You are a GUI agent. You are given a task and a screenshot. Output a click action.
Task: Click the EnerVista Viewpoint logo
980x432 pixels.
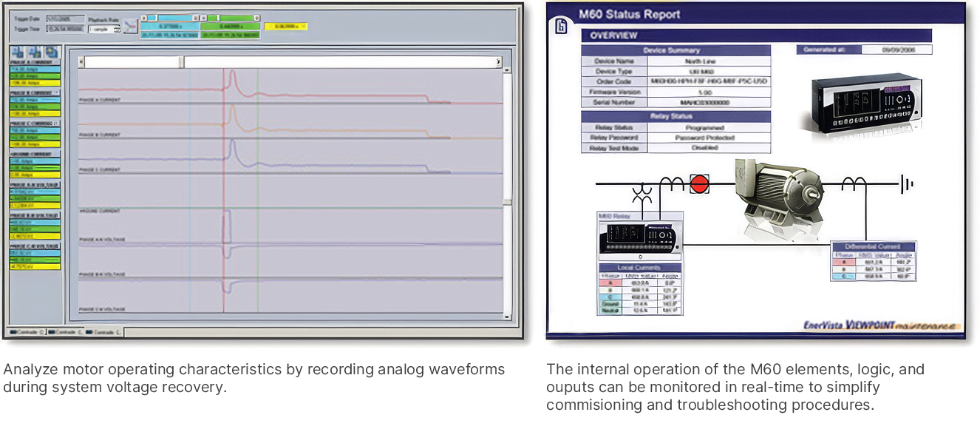click(x=881, y=325)
